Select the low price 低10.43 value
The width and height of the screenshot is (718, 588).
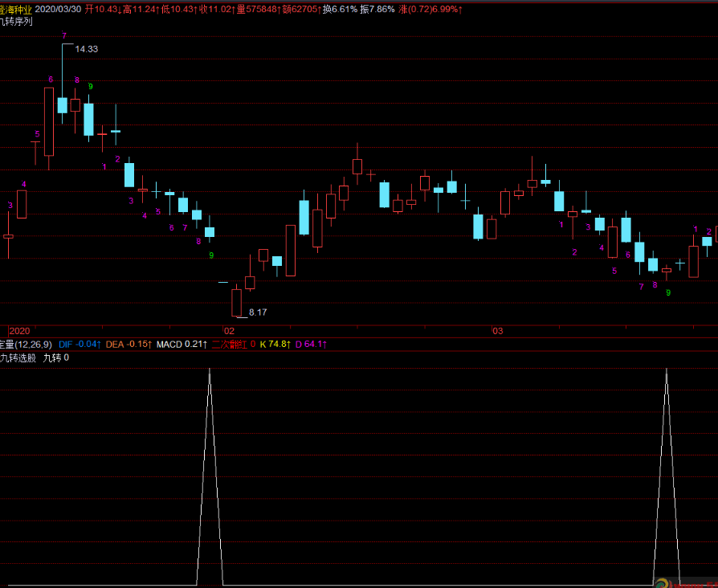pyautogui.click(x=179, y=9)
